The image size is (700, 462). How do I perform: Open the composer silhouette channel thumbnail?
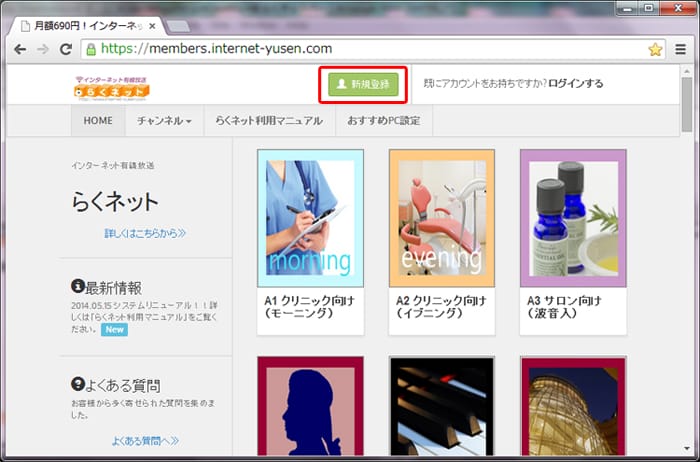(x=310, y=406)
